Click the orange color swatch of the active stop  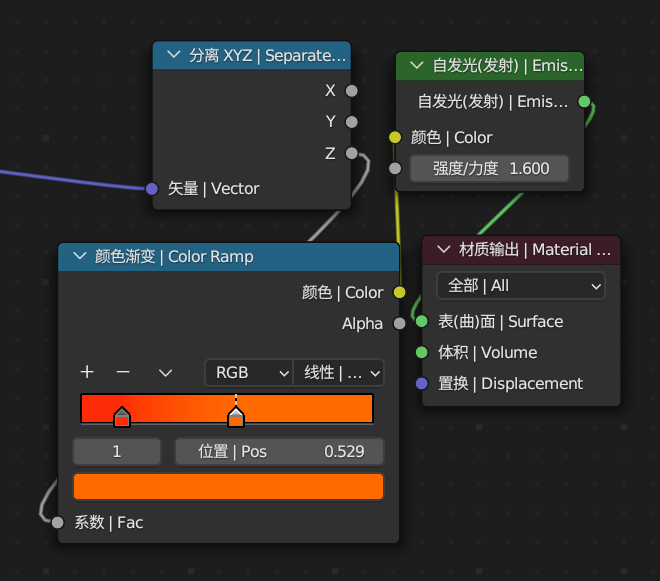coord(228,487)
